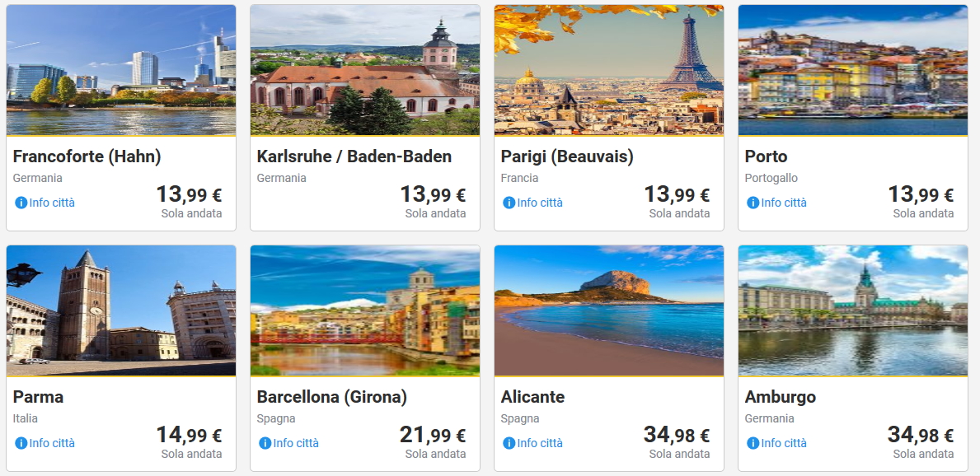Open the Girona colorful houses photo
980x476 pixels.
365,310
